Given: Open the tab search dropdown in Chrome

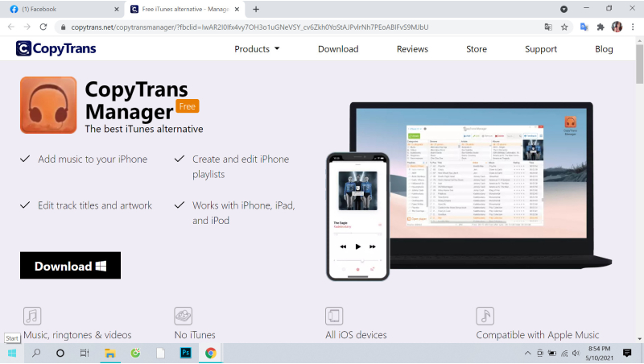Looking at the screenshot, I should pos(564,9).
